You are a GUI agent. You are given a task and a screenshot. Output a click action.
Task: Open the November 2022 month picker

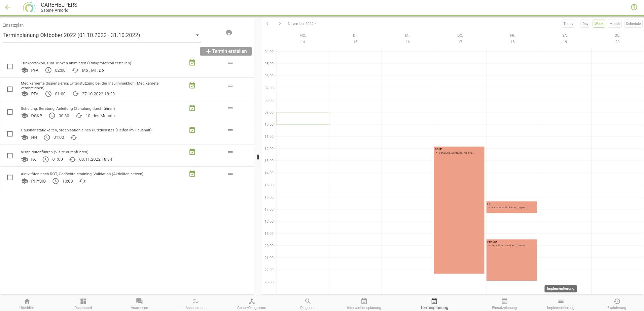tap(301, 24)
